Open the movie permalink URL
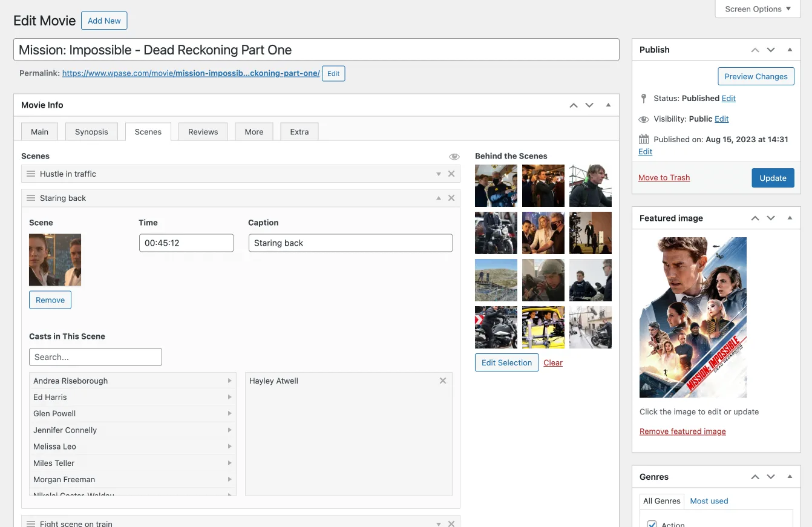 (x=191, y=73)
